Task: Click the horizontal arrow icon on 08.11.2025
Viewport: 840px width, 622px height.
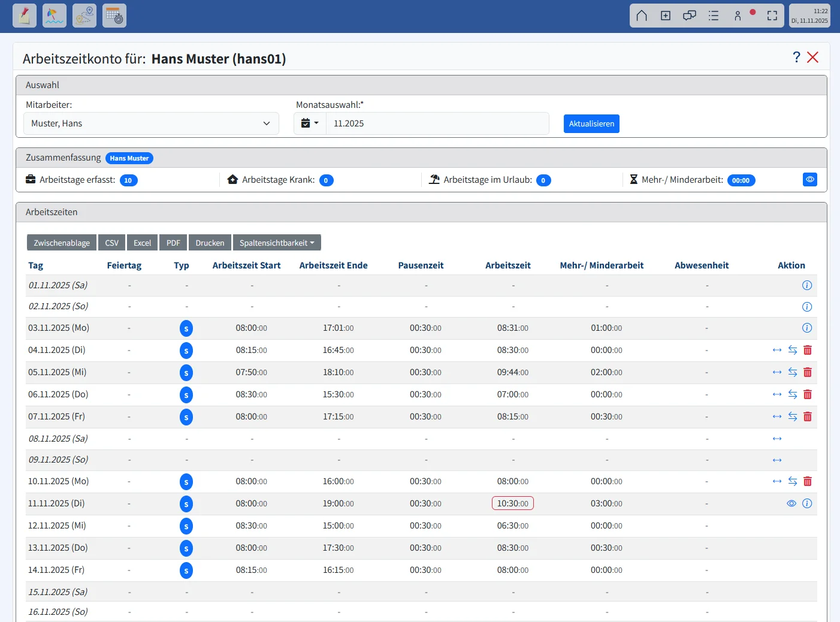Action: (777, 439)
